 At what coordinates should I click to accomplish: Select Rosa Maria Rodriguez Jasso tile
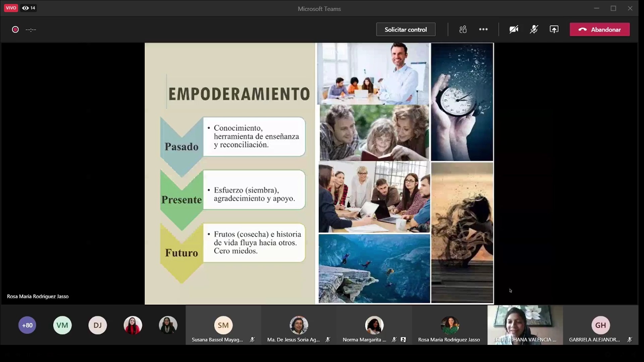449,325
